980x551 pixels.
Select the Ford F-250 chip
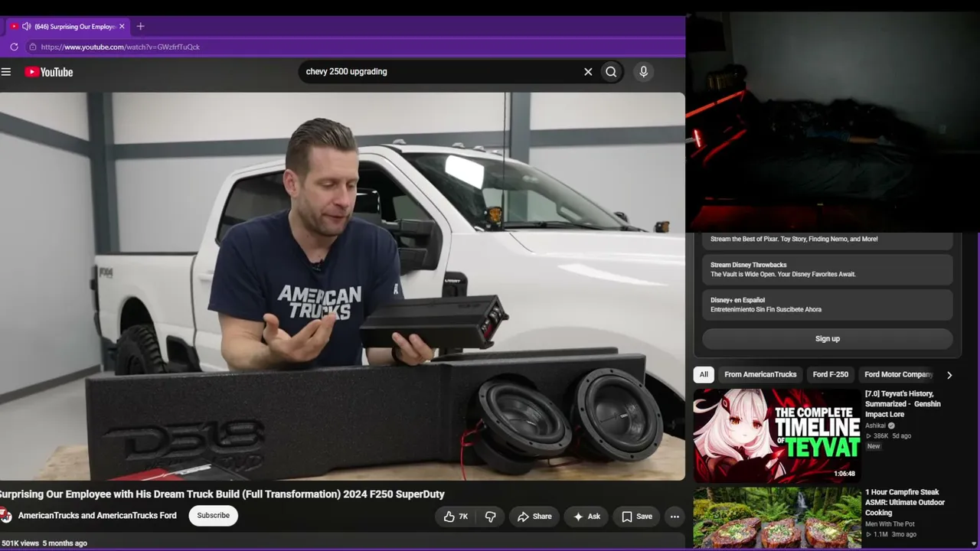tap(831, 374)
